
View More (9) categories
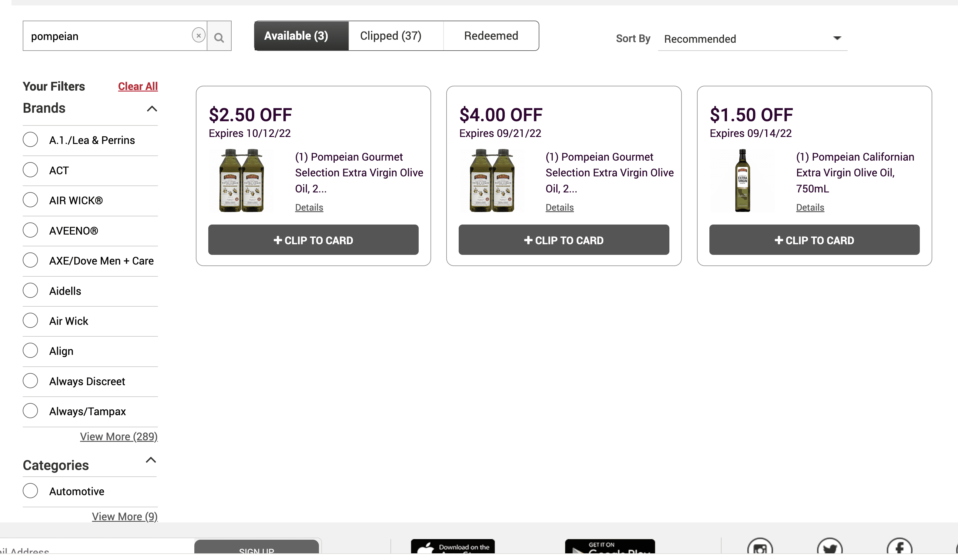(x=125, y=517)
